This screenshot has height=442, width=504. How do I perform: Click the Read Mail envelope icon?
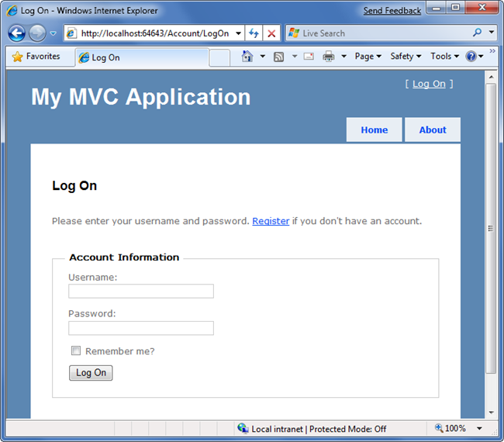[309, 57]
